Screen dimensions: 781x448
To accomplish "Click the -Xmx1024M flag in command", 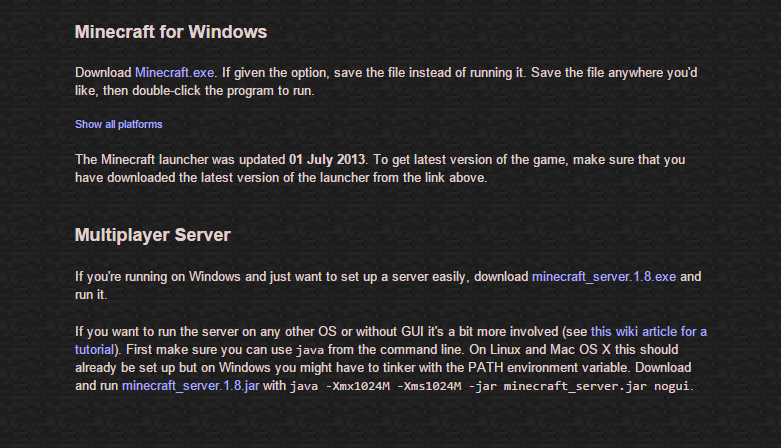I will (x=358, y=386).
